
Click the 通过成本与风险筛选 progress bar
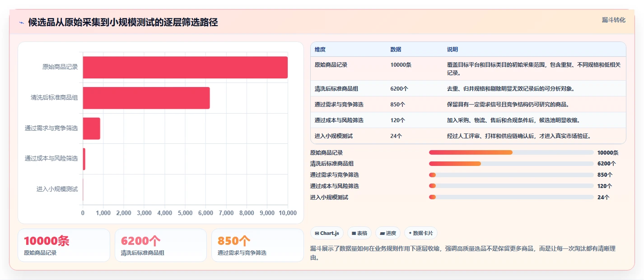pos(511,186)
